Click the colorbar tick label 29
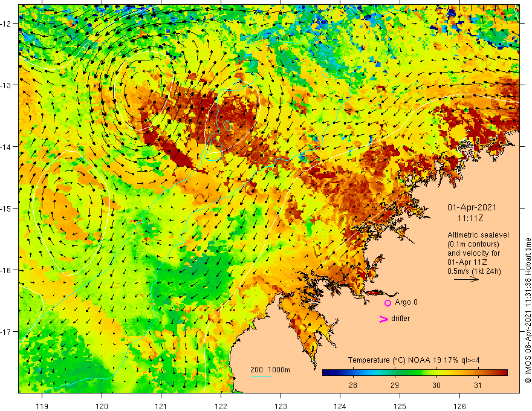This screenshot has width=532, height=411. [x=395, y=385]
